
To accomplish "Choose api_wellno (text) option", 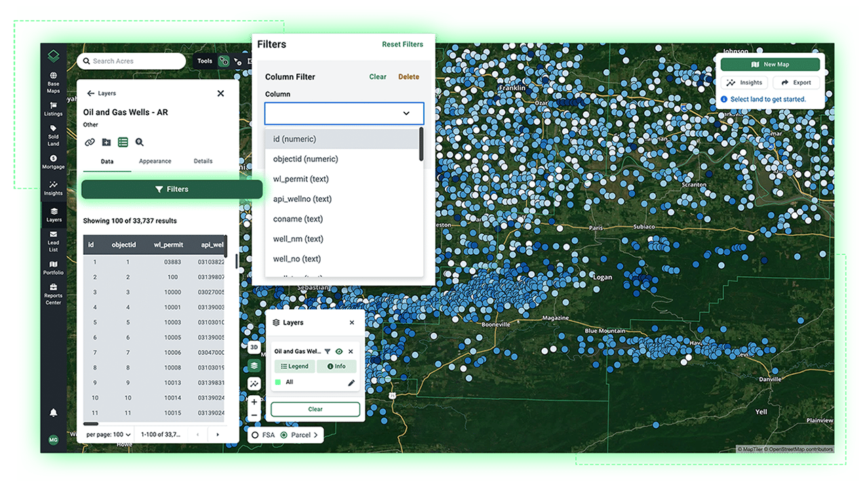I will pos(342,199).
